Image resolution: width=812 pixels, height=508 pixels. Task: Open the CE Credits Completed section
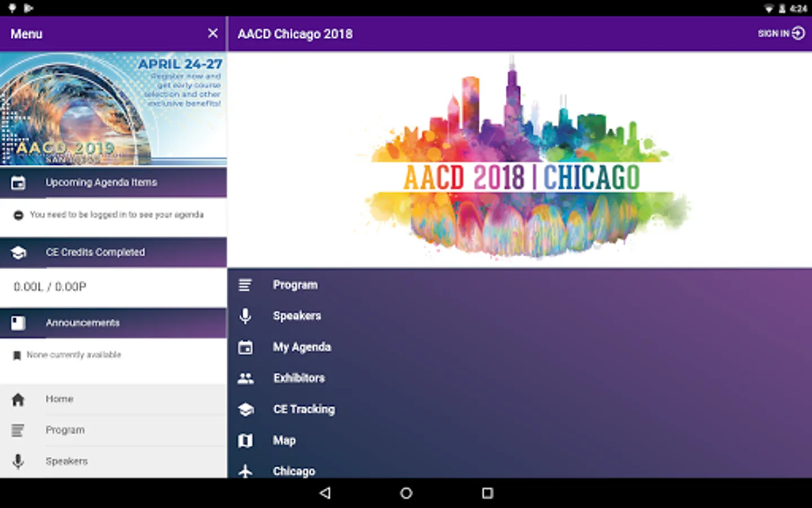coord(113,252)
